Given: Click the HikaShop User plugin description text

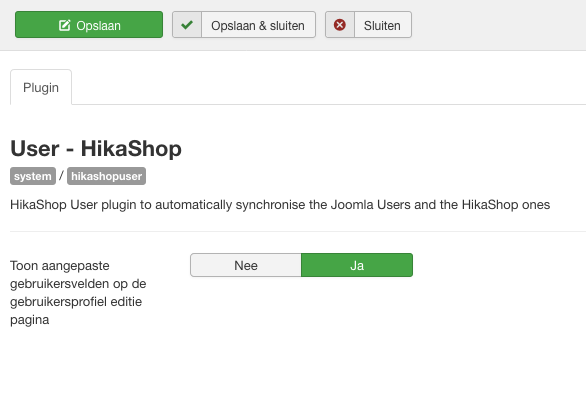Looking at the screenshot, I should pos(280,205).
